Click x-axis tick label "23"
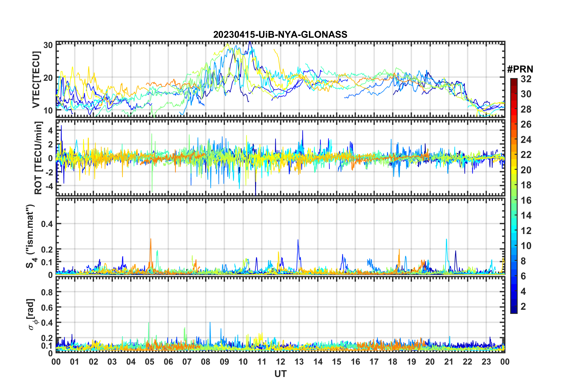Viewport: 561px width, 392px height. pyautogui.click(x=486, y=362)
